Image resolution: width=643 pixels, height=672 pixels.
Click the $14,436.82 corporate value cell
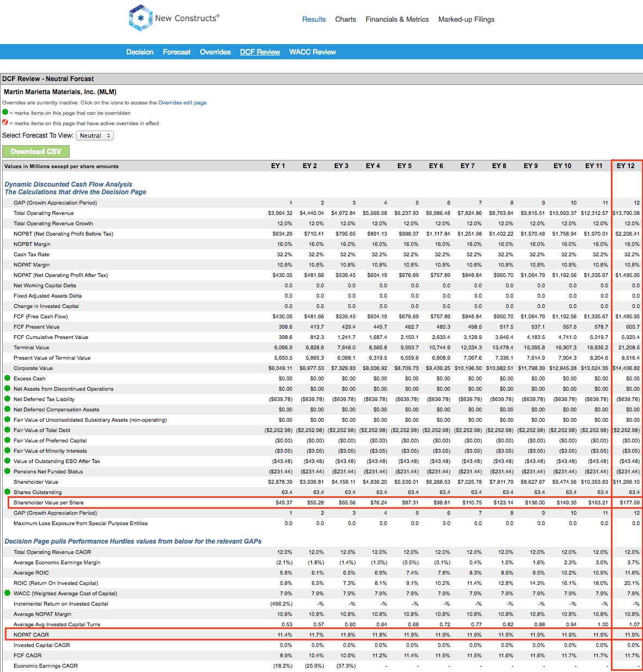pos(626,368)
